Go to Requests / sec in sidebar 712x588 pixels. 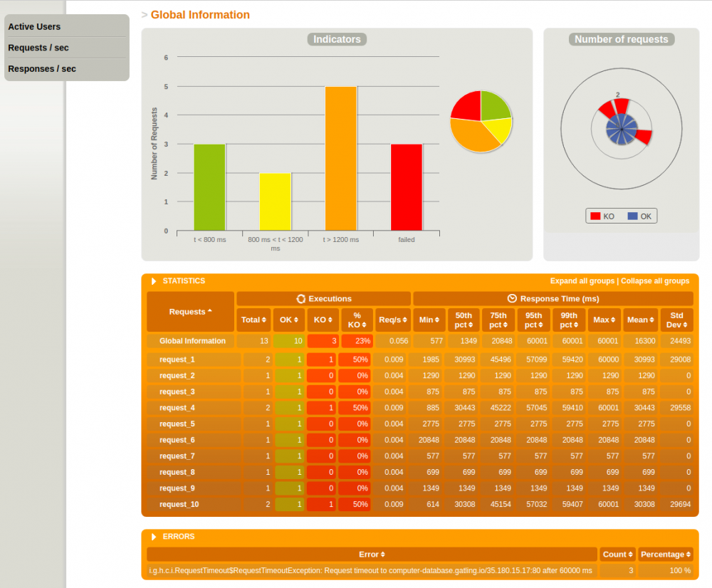38,48
